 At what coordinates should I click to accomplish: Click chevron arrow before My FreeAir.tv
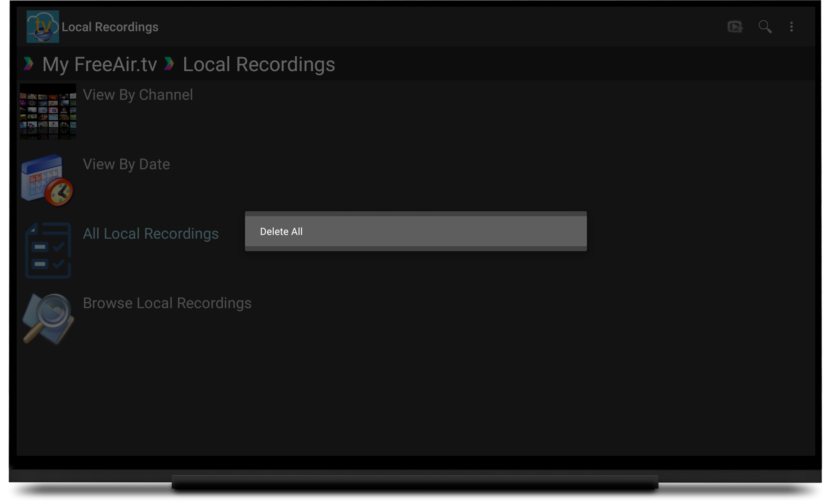pos(28,64)
